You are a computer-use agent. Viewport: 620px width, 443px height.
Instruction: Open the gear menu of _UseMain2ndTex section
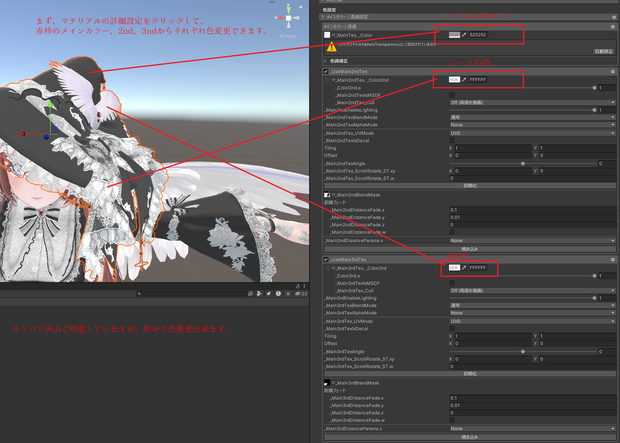[x=612, y=72]
